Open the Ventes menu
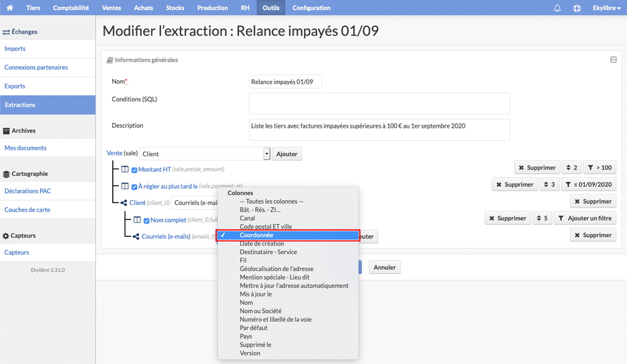This screenshot has height=364, width=627. 111,8
